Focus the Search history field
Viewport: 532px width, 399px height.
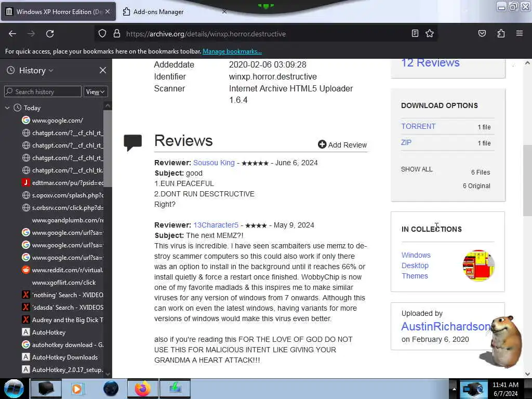[x=43, y=92]
